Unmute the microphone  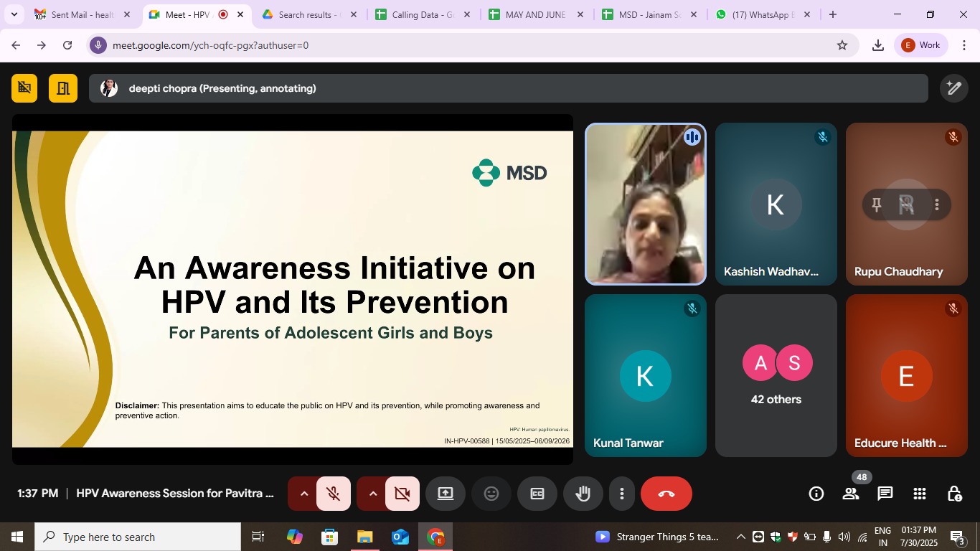334,494
